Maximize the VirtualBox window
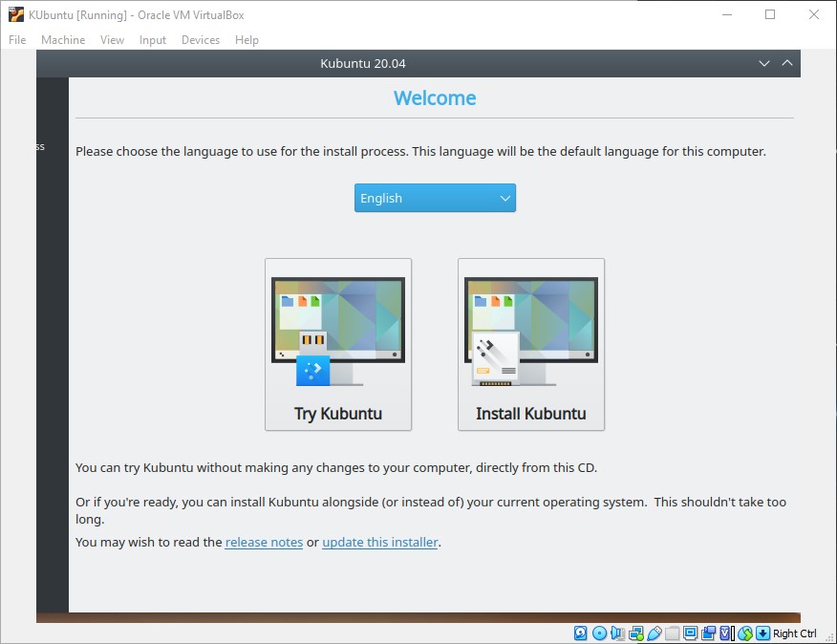The width and height of the screenshot is (837, 644). pos(770,14)
